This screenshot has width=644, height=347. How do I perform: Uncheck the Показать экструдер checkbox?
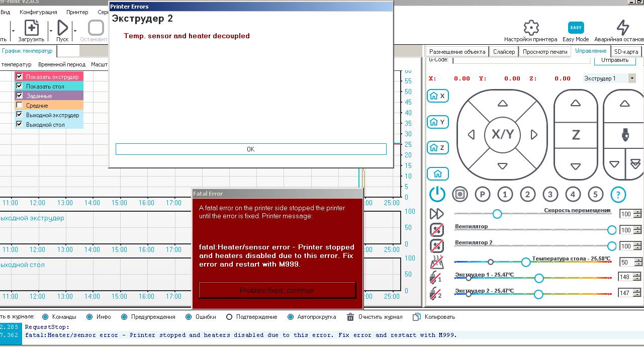click(x=20, y=76)
